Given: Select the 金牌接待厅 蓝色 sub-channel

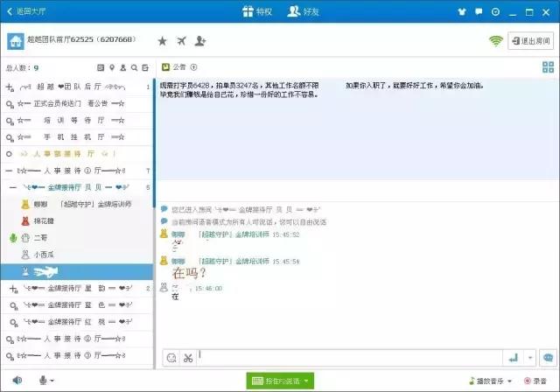Looking at the screenshot, I should tap(76, 305).
